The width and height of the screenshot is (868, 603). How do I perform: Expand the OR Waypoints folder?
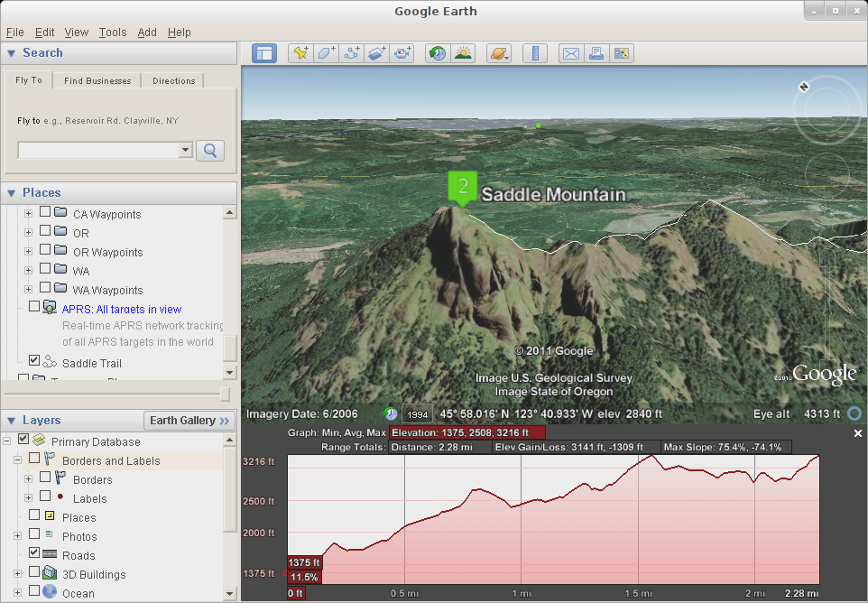[28, 251]
